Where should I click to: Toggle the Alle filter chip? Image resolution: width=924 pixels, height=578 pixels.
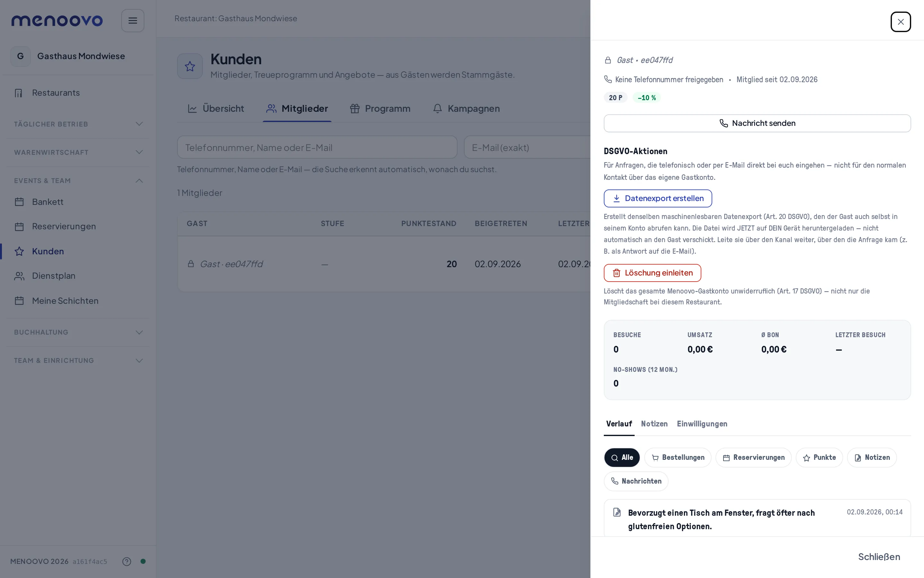[x=621, y=457]
